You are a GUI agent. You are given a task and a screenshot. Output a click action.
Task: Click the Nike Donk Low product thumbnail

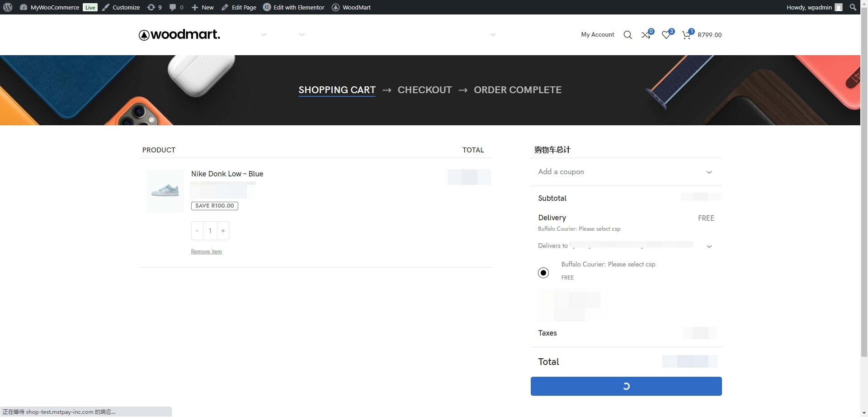165,191
